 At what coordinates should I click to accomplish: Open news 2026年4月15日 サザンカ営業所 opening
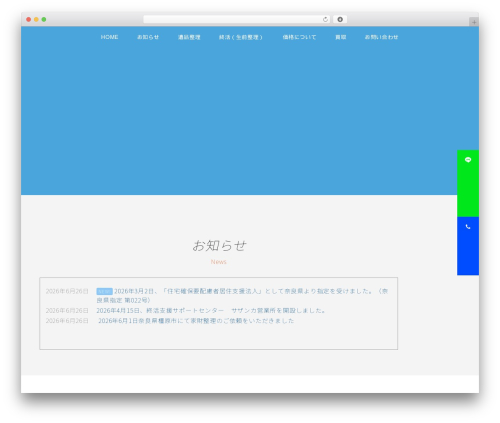pyautogui.click(x=211, y=310)
